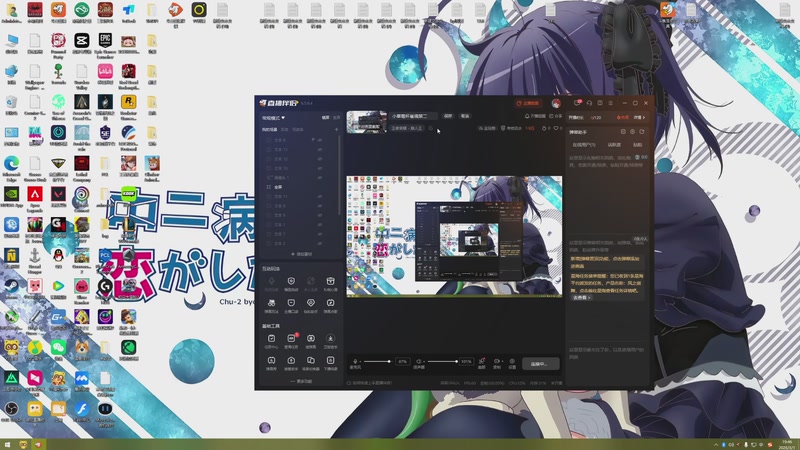
Task: Click the 去查看 link in notice
Action: (x=581, y=297)
